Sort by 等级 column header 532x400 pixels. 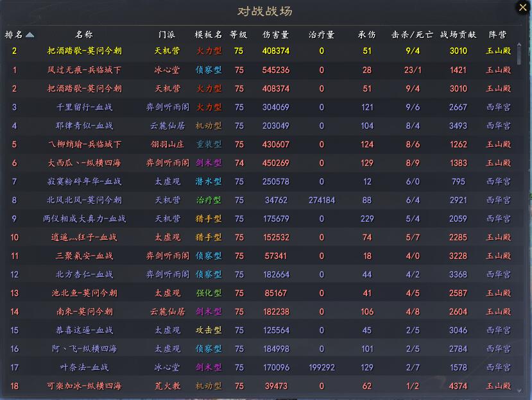click(239, 35)
